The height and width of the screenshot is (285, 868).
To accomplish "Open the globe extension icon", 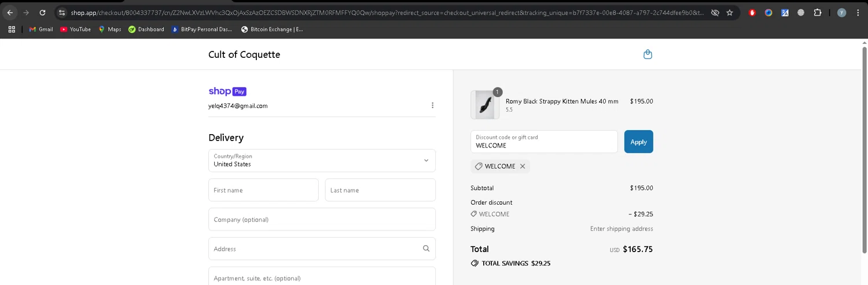I will [801, 12].
